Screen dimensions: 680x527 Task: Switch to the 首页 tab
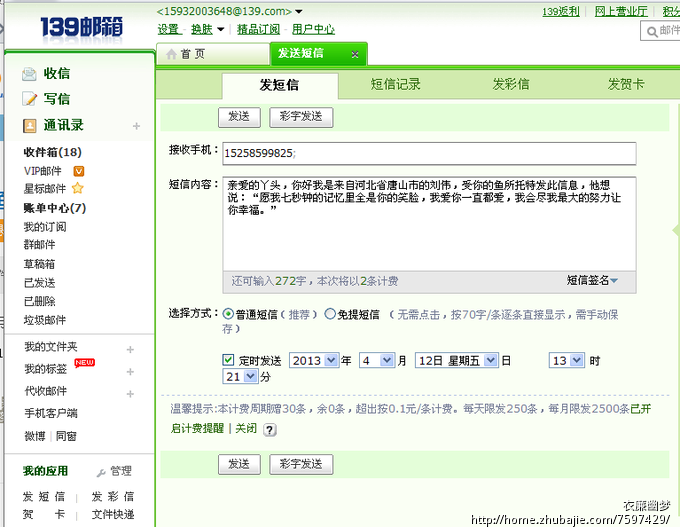pyautogui.click(x=212, y=54)
